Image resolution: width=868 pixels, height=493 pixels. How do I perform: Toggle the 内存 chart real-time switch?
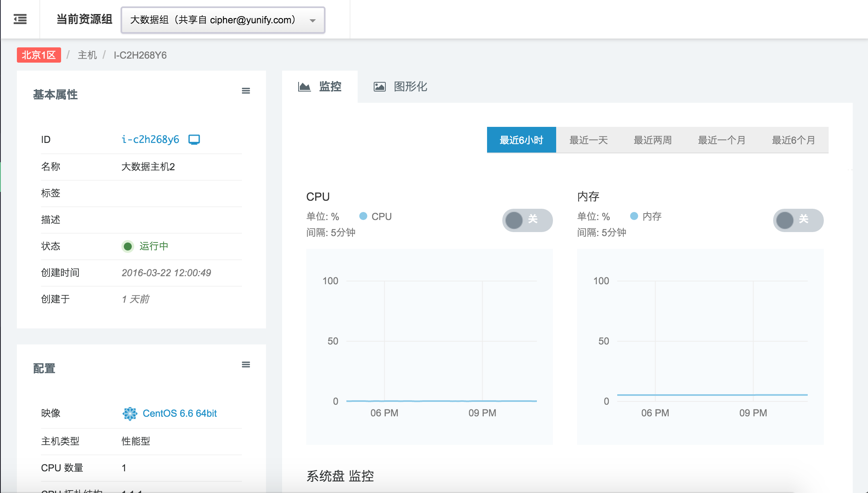(798, 220)
